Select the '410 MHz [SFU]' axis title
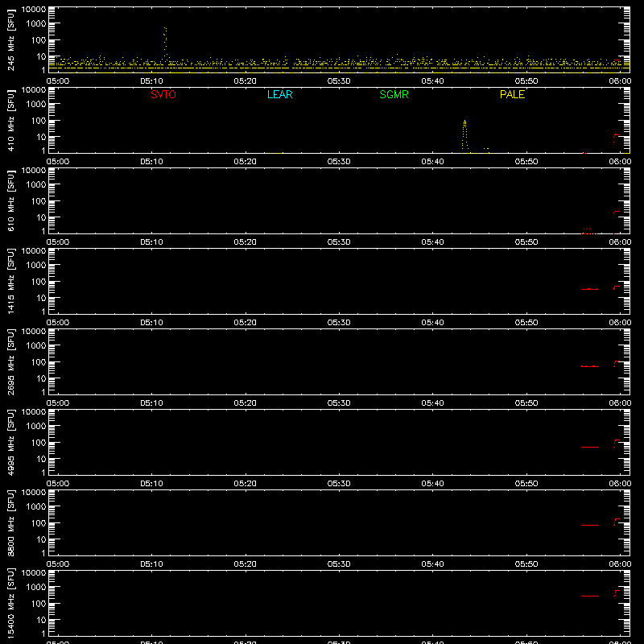644x644 pixels. pos(10,120)
